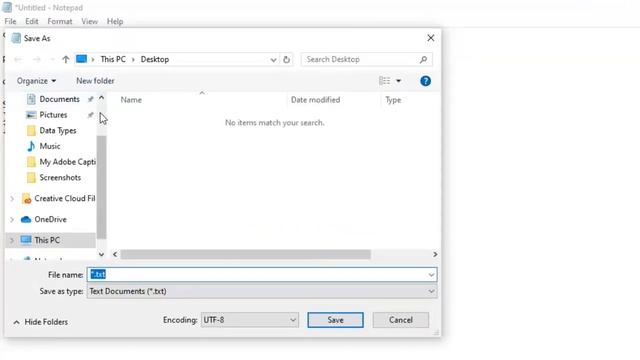
Task: Click the OneDrive cloud icon
Action: point(26,220)
